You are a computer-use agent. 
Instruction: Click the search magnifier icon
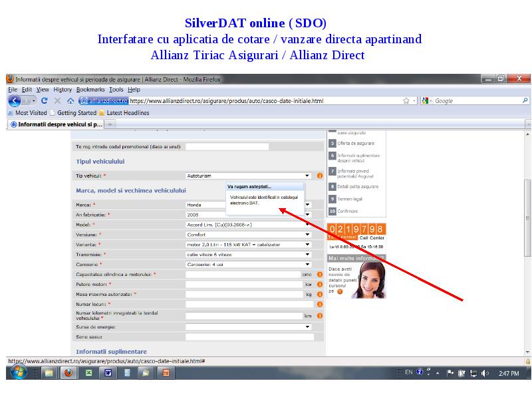525,100
